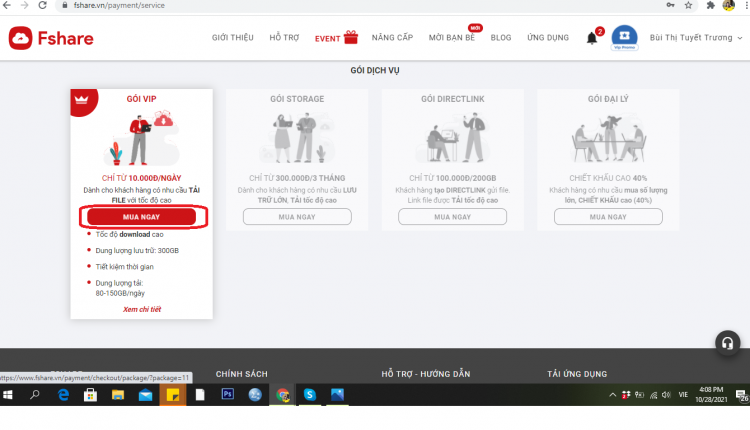Open Photos app from taskbar
Image resolution: width=750 pixels, height=430 pixels.
[x=337, y=395]
